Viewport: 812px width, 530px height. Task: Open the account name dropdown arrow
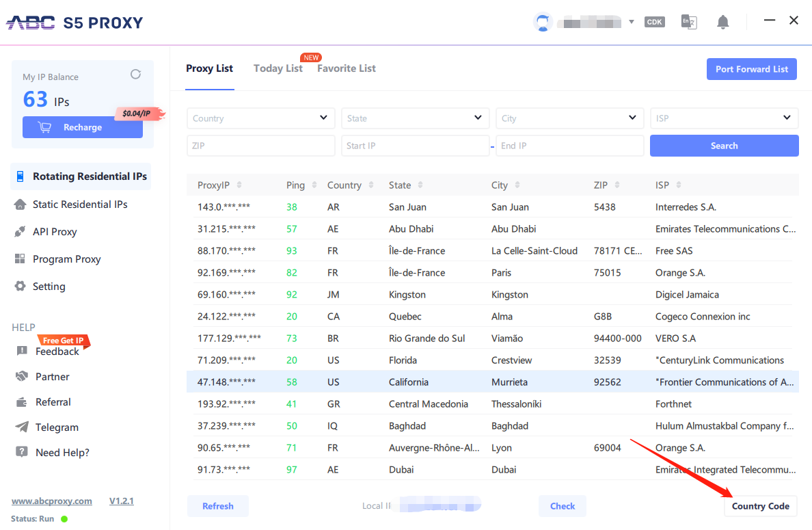(x=632, y=22)
